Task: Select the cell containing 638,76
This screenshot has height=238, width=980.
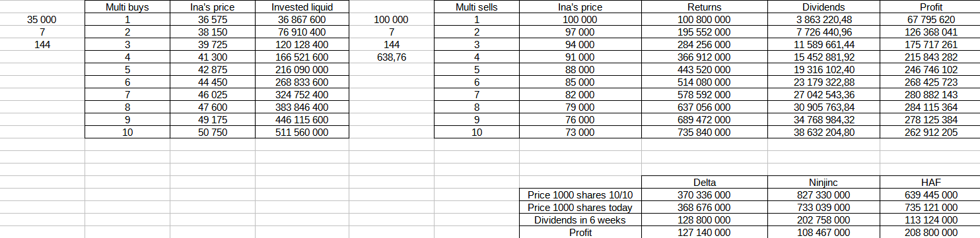Action: pyautogui.click(x=392, y=57)
